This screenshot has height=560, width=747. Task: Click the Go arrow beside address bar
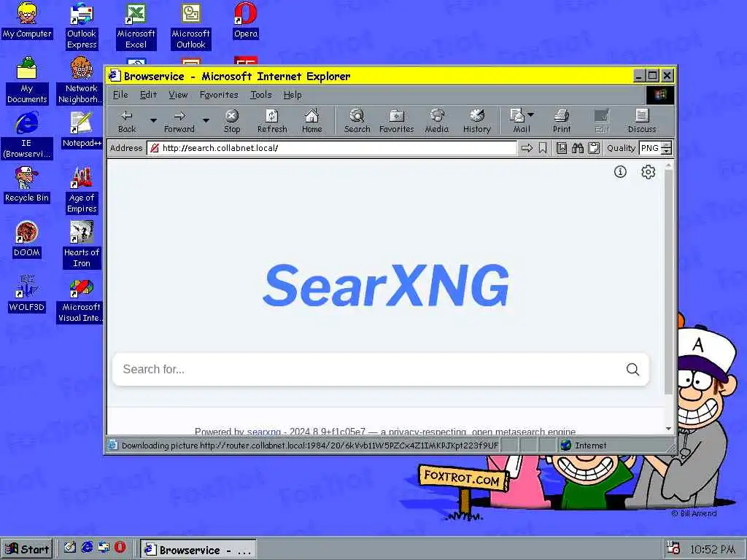coord(527,148)
